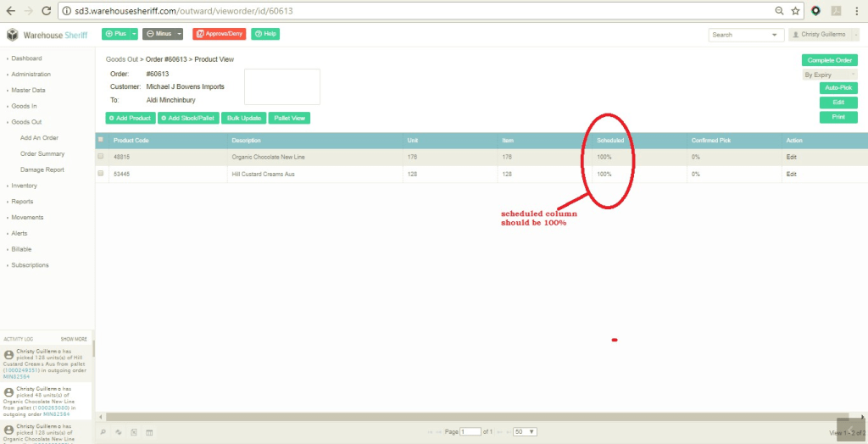The image size is (868, 444).
Task: Open the Chrome three-dot menu
Action: (x=857, y=11)
